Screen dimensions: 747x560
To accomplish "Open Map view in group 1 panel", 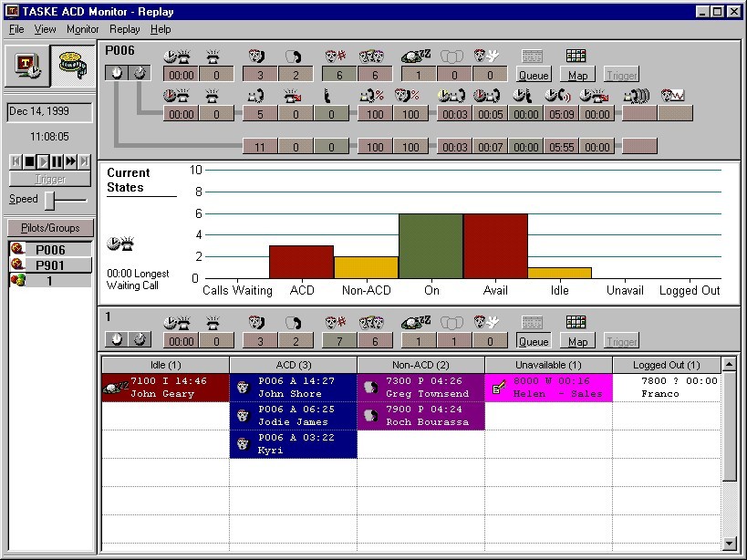I will (577, 341).
